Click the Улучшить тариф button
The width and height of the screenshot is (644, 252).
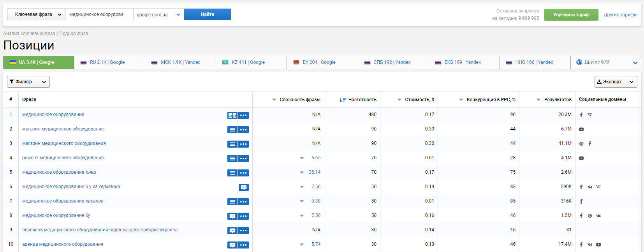pos(571,15)
